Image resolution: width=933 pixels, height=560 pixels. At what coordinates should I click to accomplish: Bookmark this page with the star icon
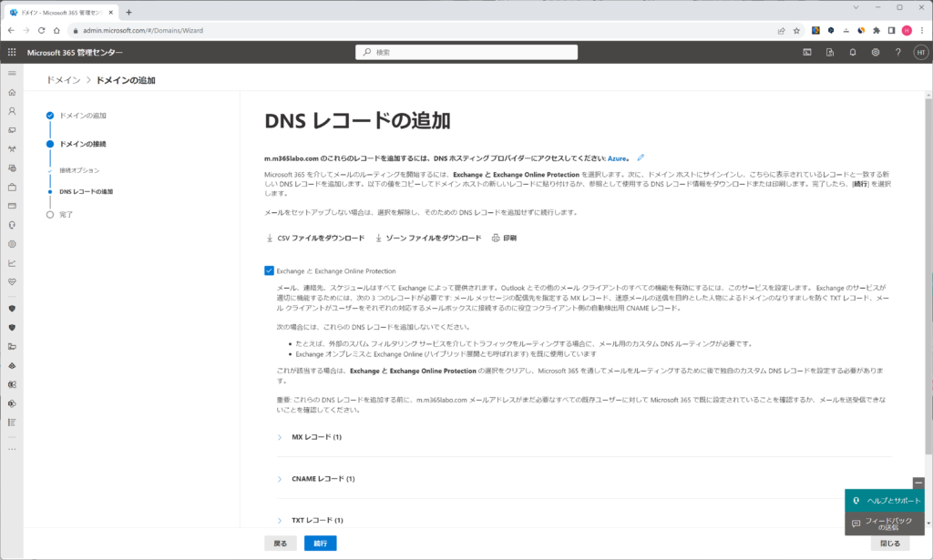point(796,30)
